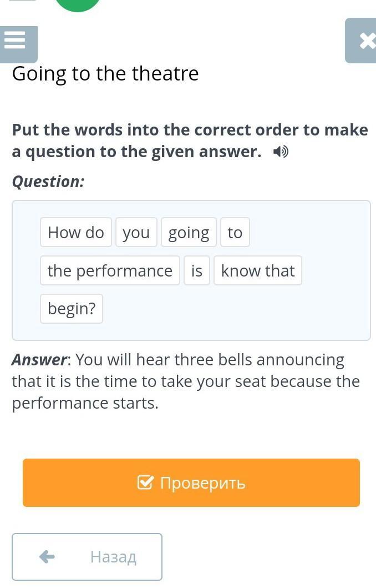
Task: Select 'the performance' word tile
Action: coord(110,270)
